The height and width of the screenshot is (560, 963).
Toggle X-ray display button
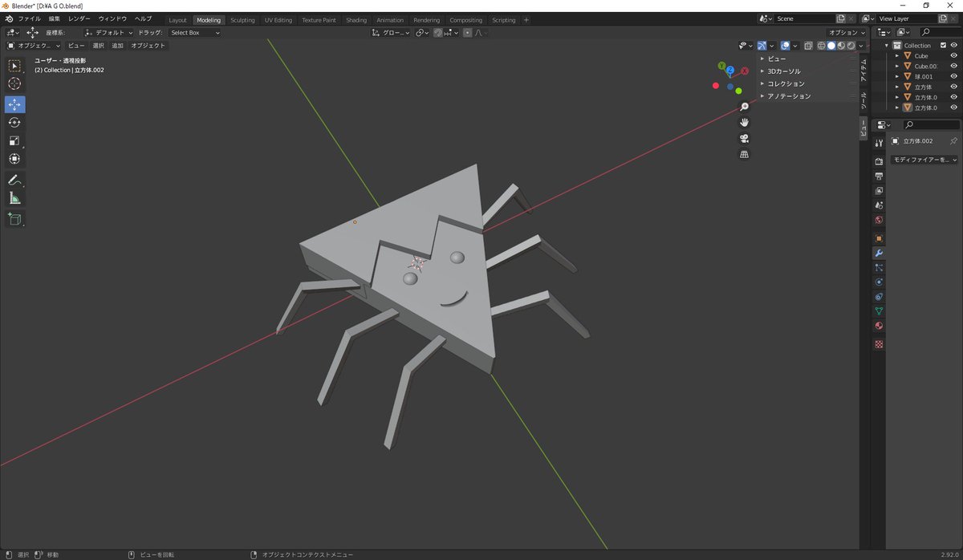pos(808,46)
